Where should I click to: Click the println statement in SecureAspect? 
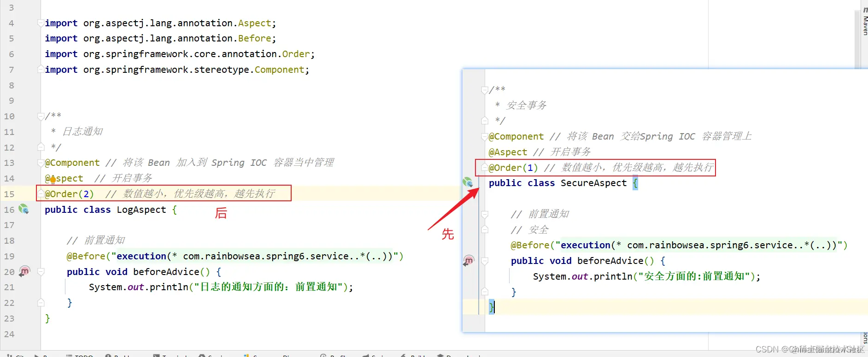pyautogui.click(x=646, y=276)
